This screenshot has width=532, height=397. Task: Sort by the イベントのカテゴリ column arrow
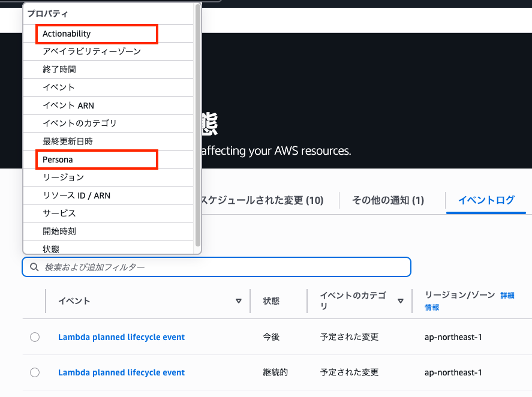[401, 301]
